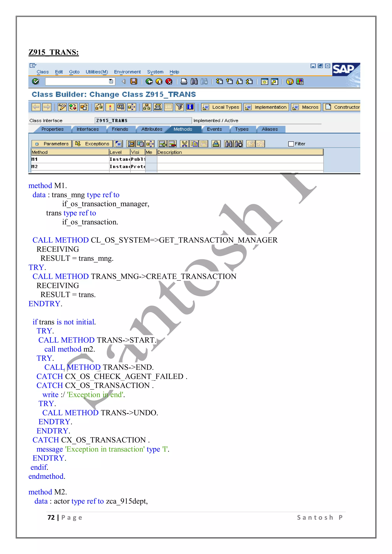Open the command field history dropdown
This screenshot has height=554, width=392.
click(111, 81)
